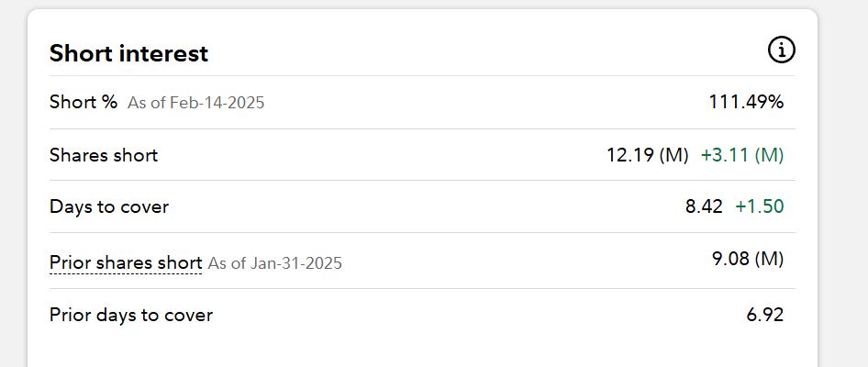Click the +3.11 (M) change figure

(742, 155)
